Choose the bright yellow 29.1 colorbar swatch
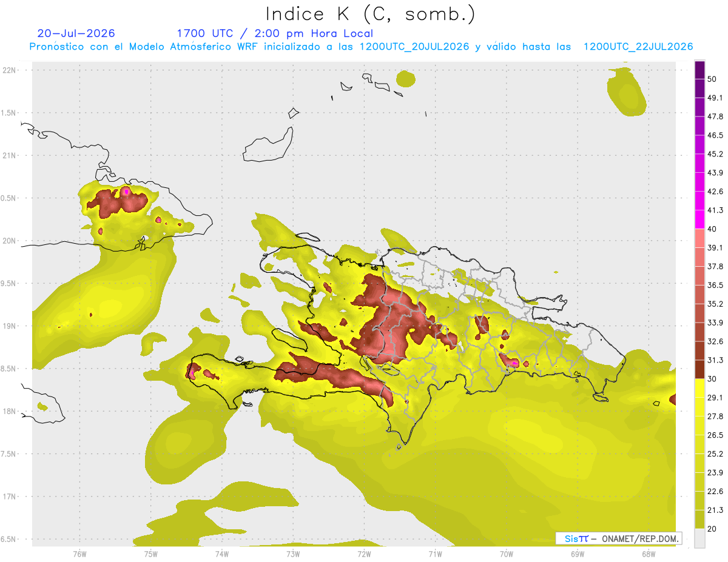This screenshot has height=562, width=728. coord(699,388)
